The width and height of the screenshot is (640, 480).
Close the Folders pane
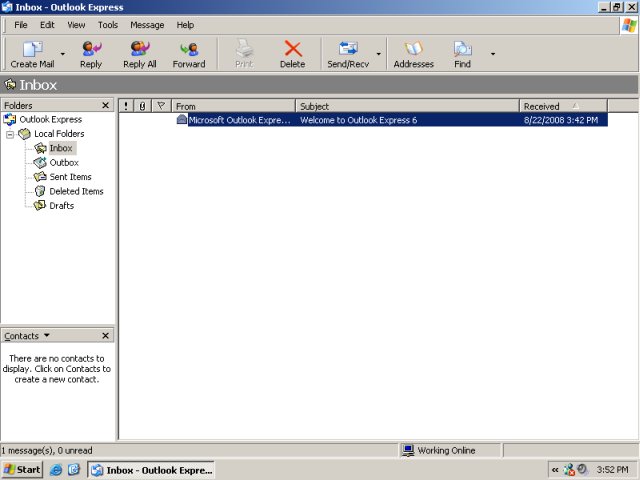(105, 105)
